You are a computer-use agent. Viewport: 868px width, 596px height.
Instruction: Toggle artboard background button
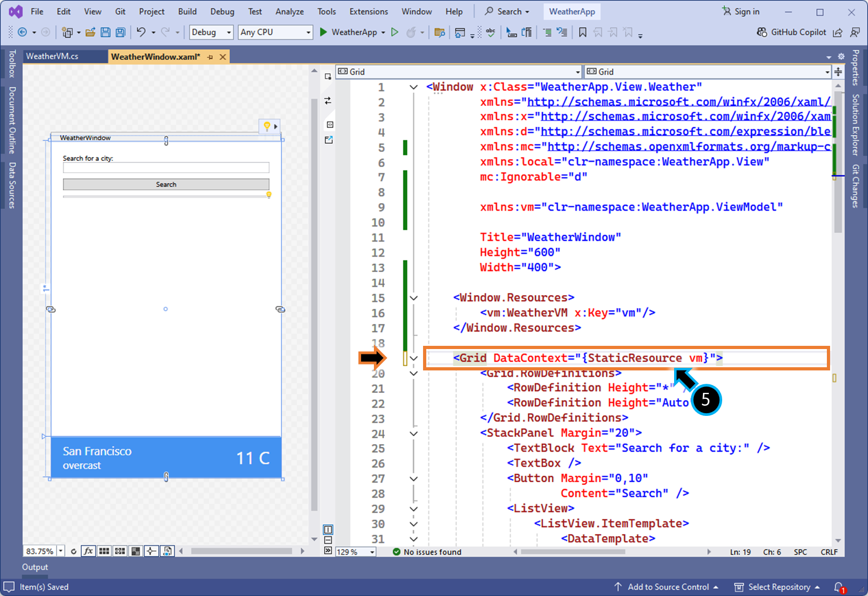click(136, 551)
